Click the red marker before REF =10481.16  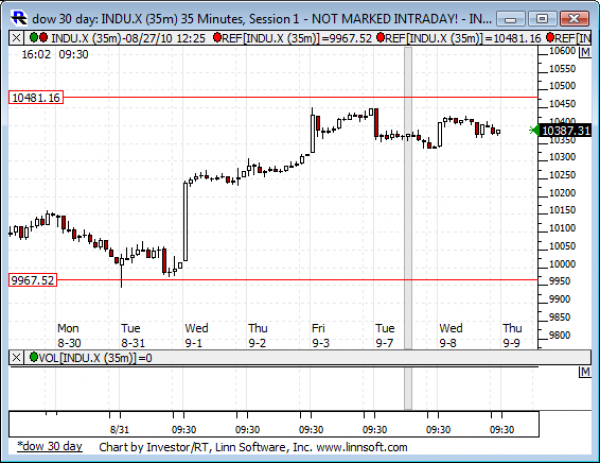click(380, 37)
